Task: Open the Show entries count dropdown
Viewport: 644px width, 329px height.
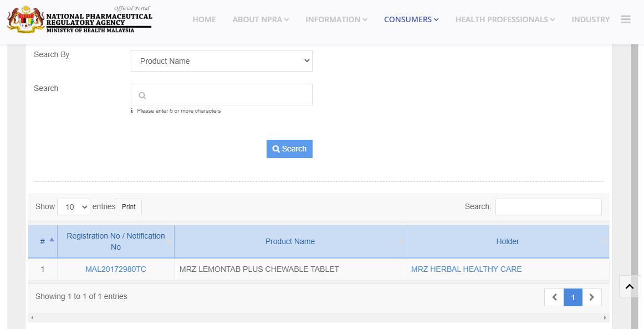Action: [x=74, y=207]
